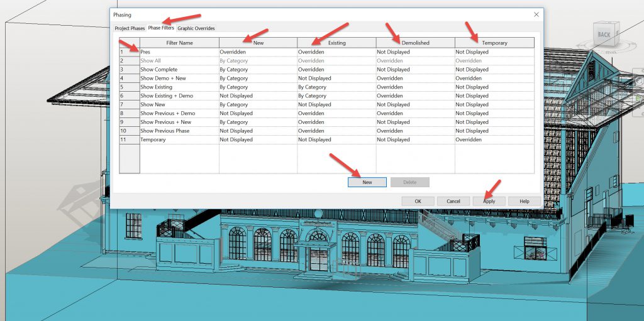Click the Show Previous + Demo filter name
Image resolution: width=644 pixels, height=321 pixels.
(179, 114)
